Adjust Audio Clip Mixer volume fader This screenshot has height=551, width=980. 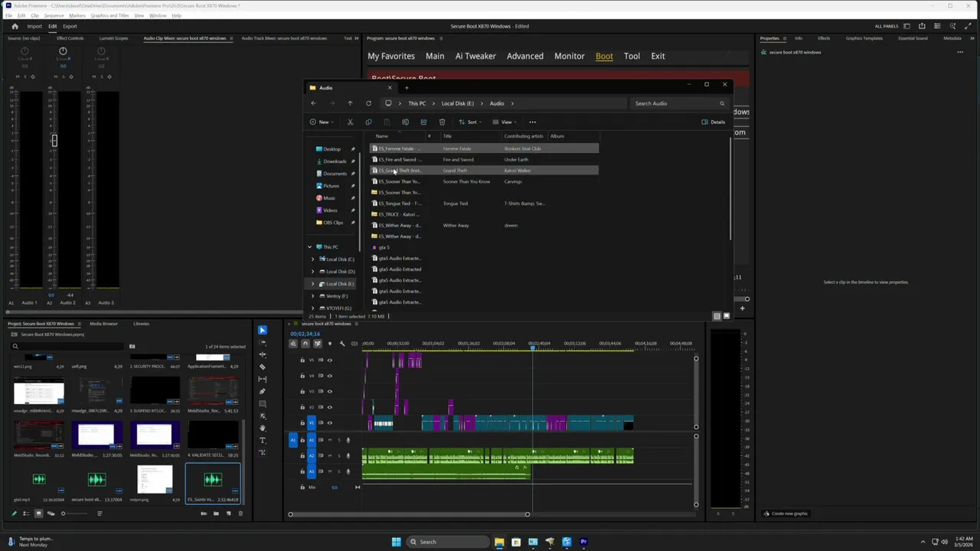[x=54, y=141]
